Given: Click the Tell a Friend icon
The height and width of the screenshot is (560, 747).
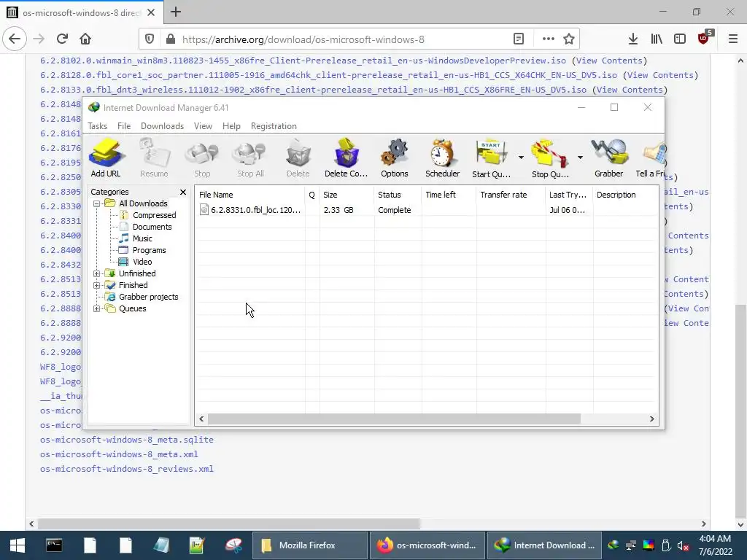Looking at the screenshot, I should tap(651, 158).
